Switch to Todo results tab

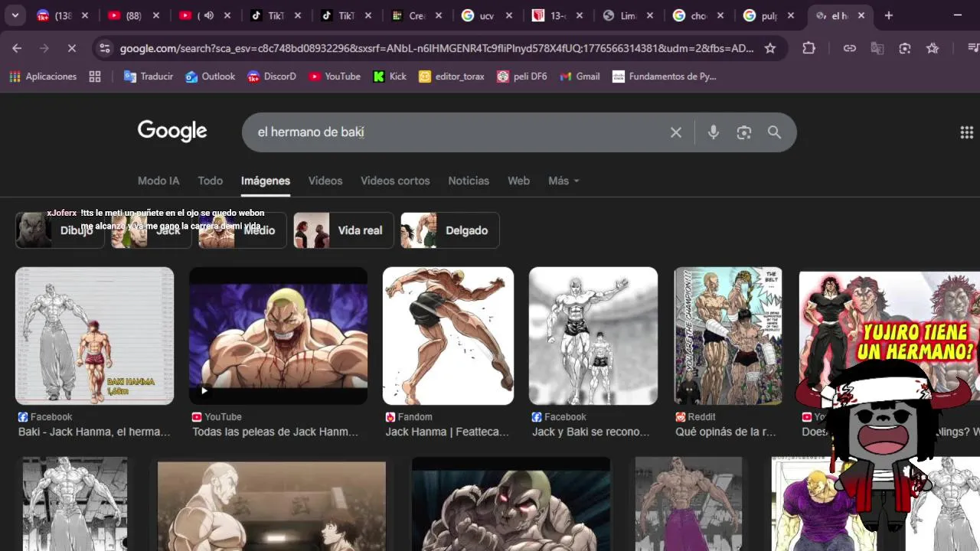click(x=210, y=181)
